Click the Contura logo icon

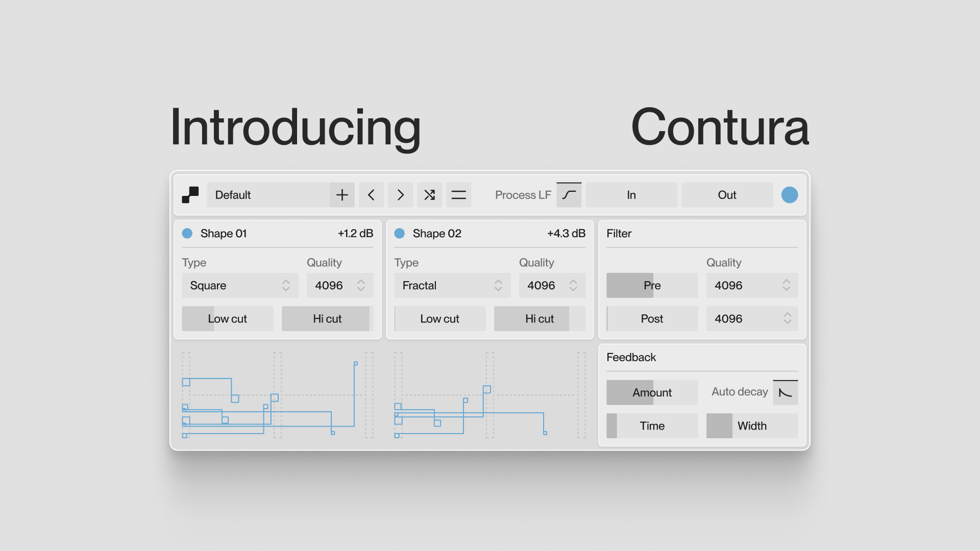[x=190, y=195]
